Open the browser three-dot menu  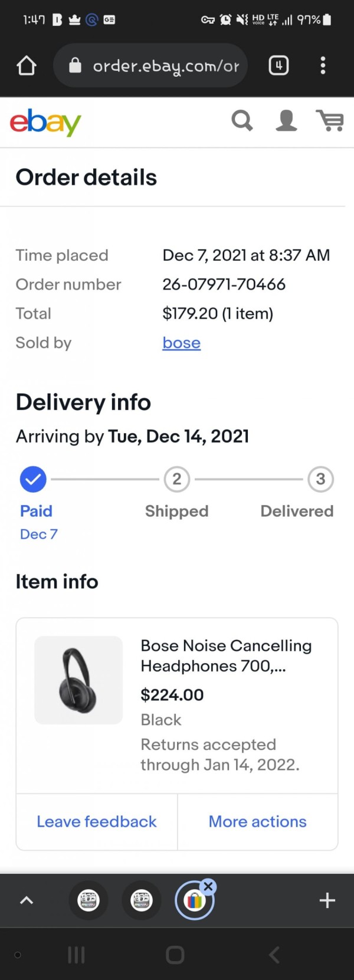[x=323, y=65]
